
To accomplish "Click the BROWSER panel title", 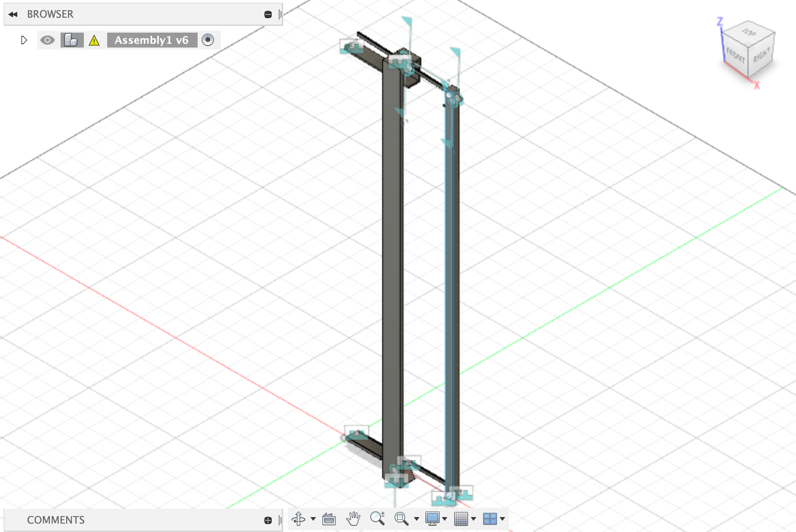I will [x=50, y=14].
